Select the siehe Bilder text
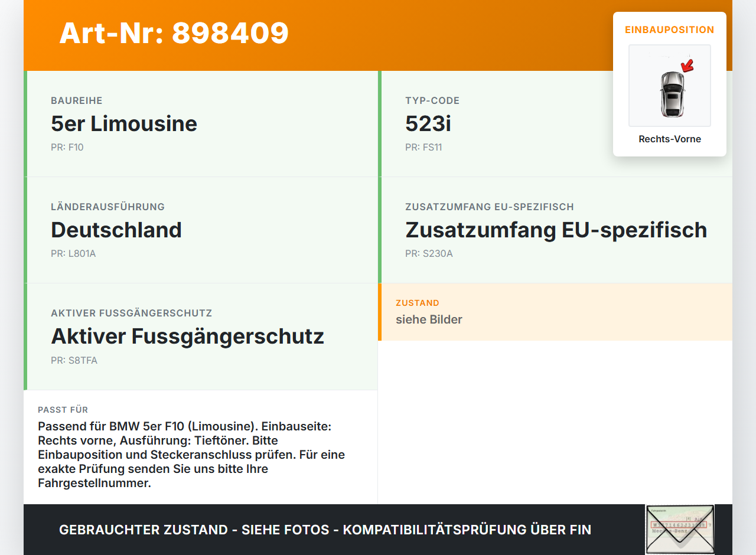Image resolution: width=756 pixels, height=555 pixels. coord(429,319)
